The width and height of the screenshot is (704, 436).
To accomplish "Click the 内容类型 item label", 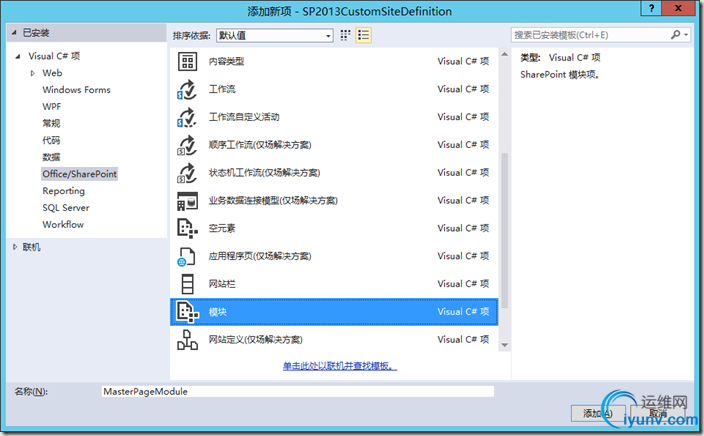I will point(226,62).
